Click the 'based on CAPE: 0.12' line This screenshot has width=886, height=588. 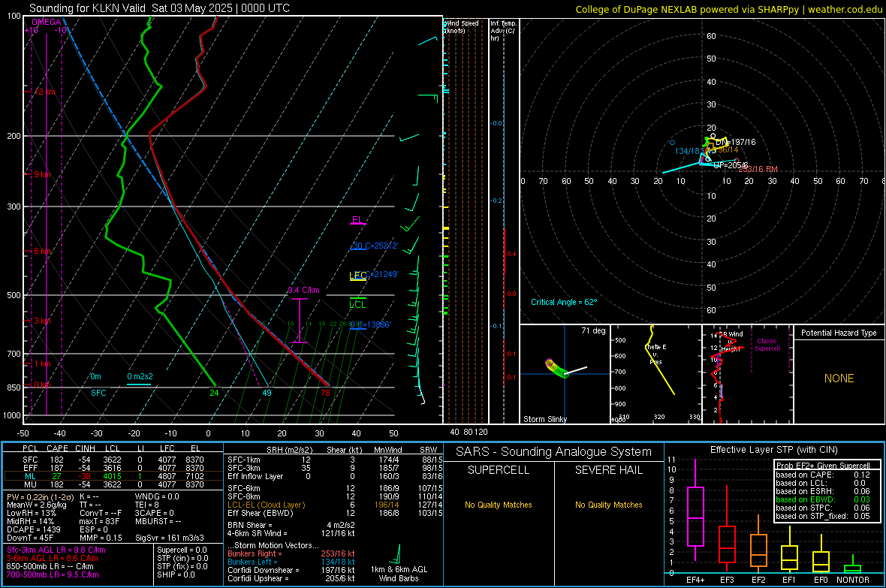[823, 475]
